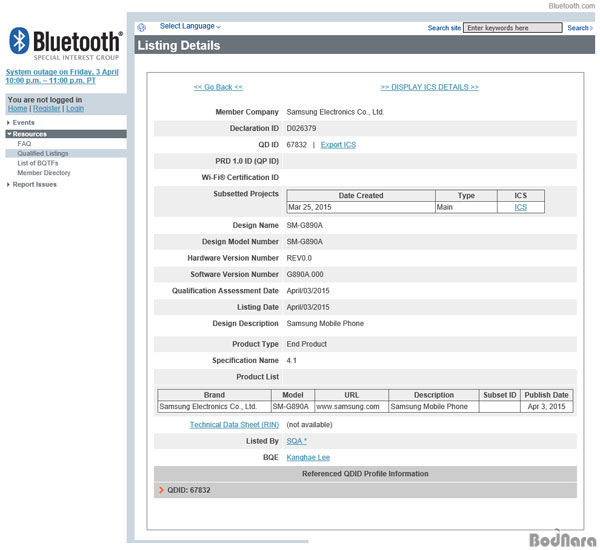Click the Brand column header

coord(214,395)
